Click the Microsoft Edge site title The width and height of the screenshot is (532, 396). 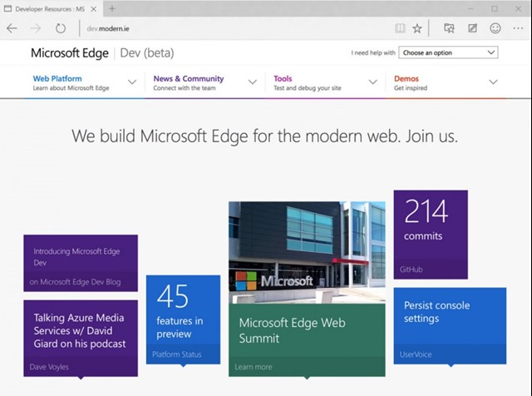[x=70, y=53]
